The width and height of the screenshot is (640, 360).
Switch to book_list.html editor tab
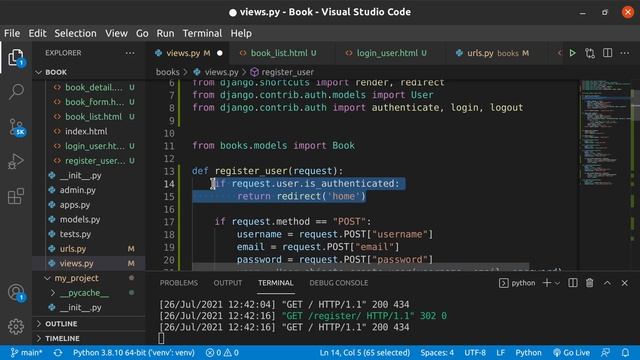282,53
